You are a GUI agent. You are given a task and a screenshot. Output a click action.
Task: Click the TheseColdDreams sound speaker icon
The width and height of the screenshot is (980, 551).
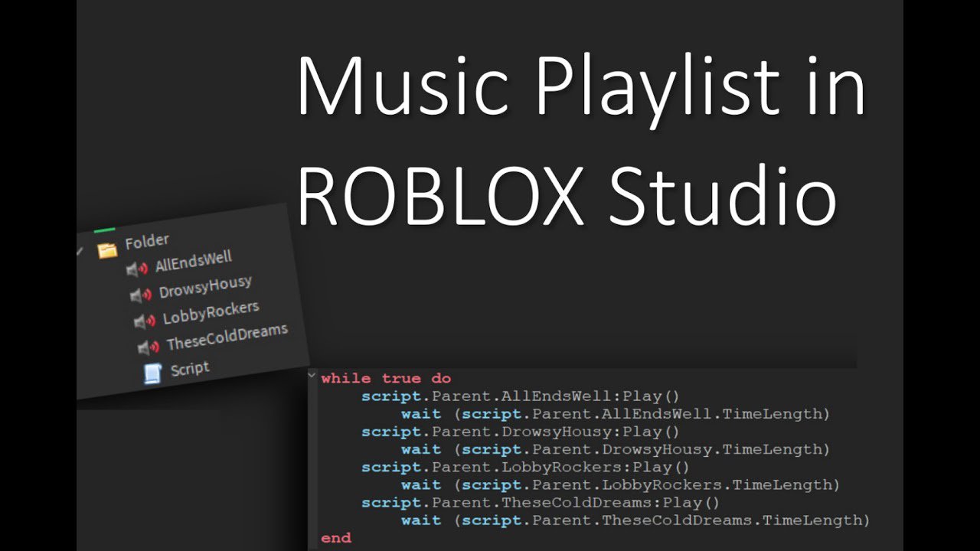pos(149,347)
